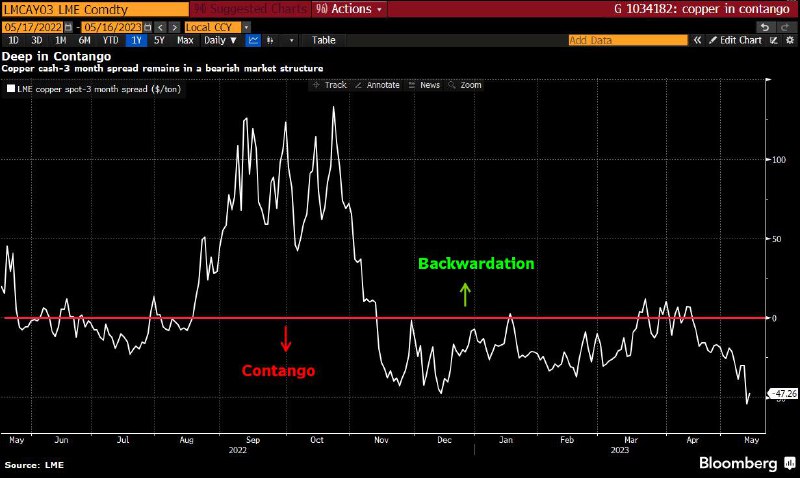800x478 pixels.
Task: Click the -47.26 last value label
Action: pos(784,393)
